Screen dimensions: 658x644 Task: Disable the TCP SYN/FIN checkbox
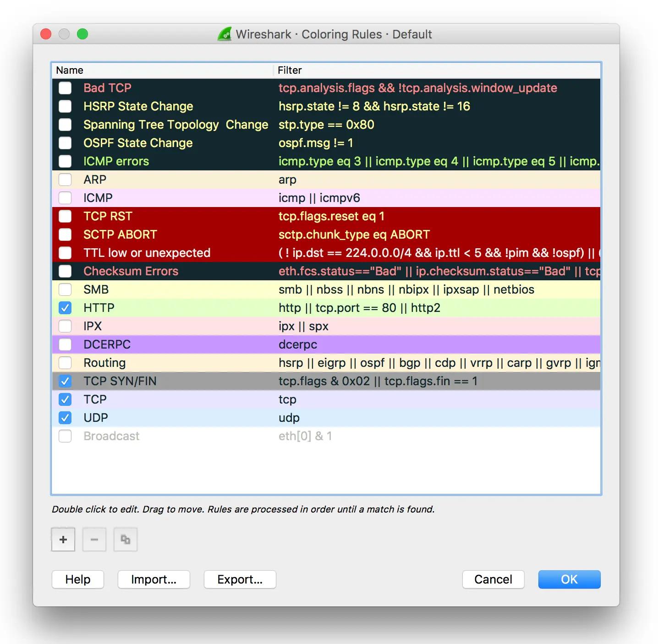[65, 381]
